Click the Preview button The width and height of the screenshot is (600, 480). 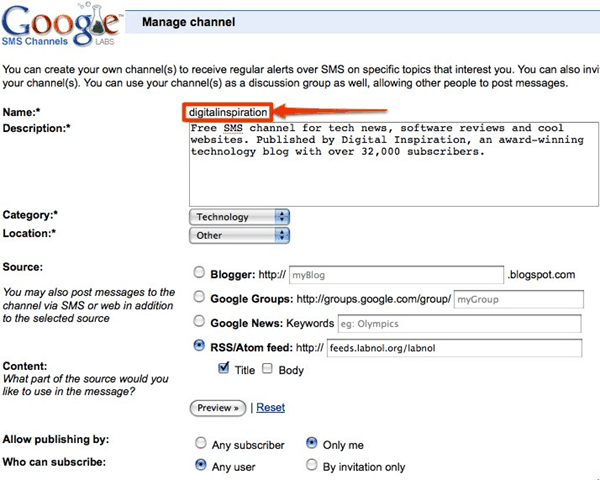(218, 408)
